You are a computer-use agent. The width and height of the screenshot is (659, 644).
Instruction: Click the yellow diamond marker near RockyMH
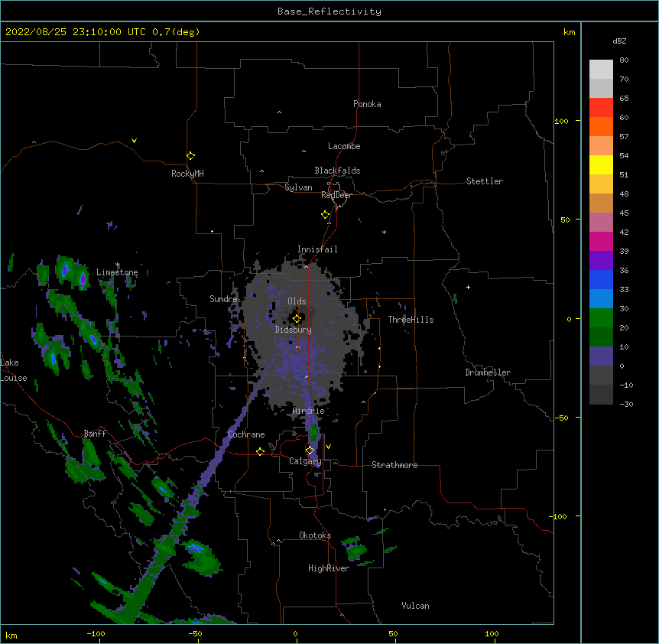[x=190, y=156]
